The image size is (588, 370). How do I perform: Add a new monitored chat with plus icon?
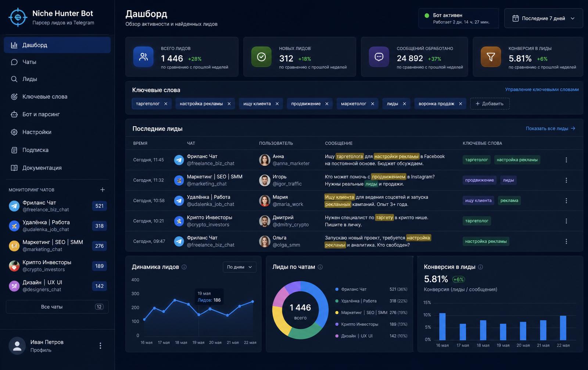tap(103, 190)
